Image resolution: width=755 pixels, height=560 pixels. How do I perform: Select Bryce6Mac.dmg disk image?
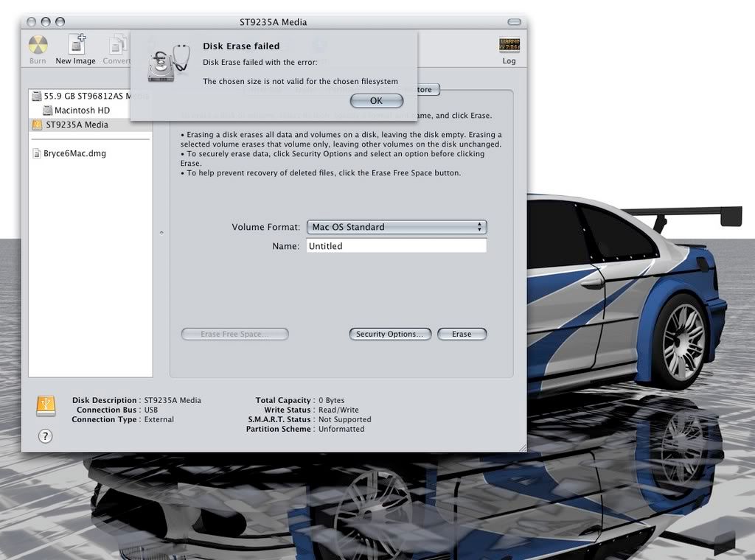pos(74,153)
